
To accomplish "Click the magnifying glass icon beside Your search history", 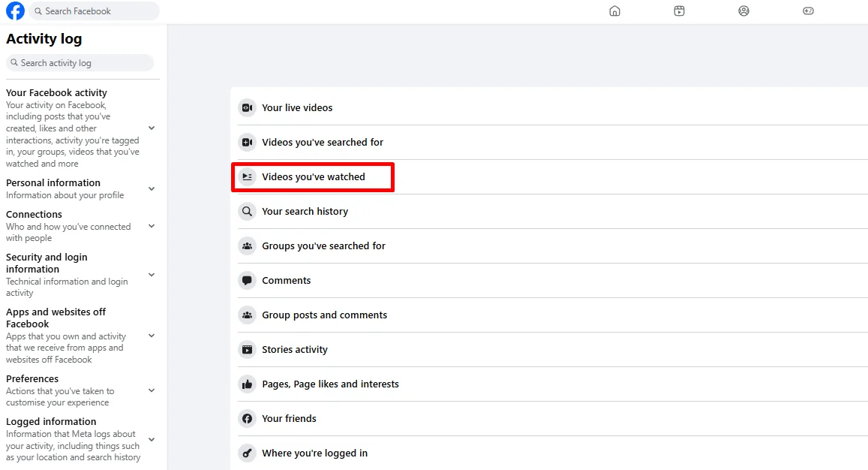I will click(247, 211).
